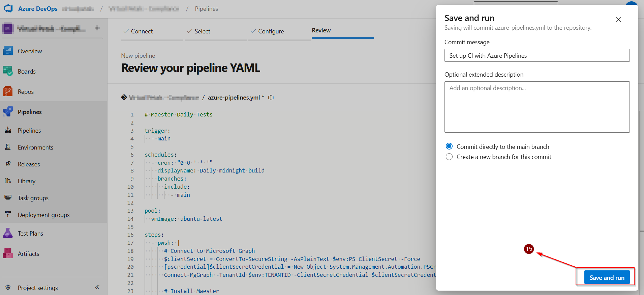Click the Optional extended description box
Viewport: 644px width, 295px height.
pyautogui.click(x=537, y=107)
